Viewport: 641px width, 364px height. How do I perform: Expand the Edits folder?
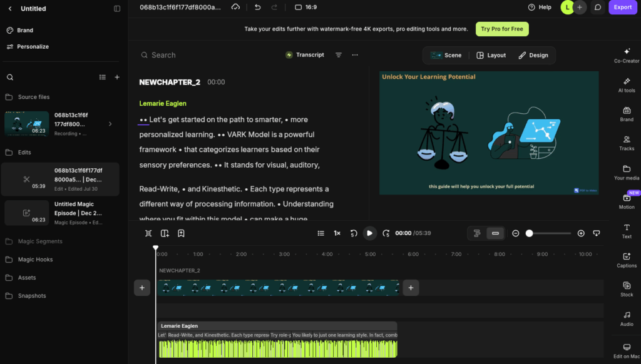[x=18, y=153]
